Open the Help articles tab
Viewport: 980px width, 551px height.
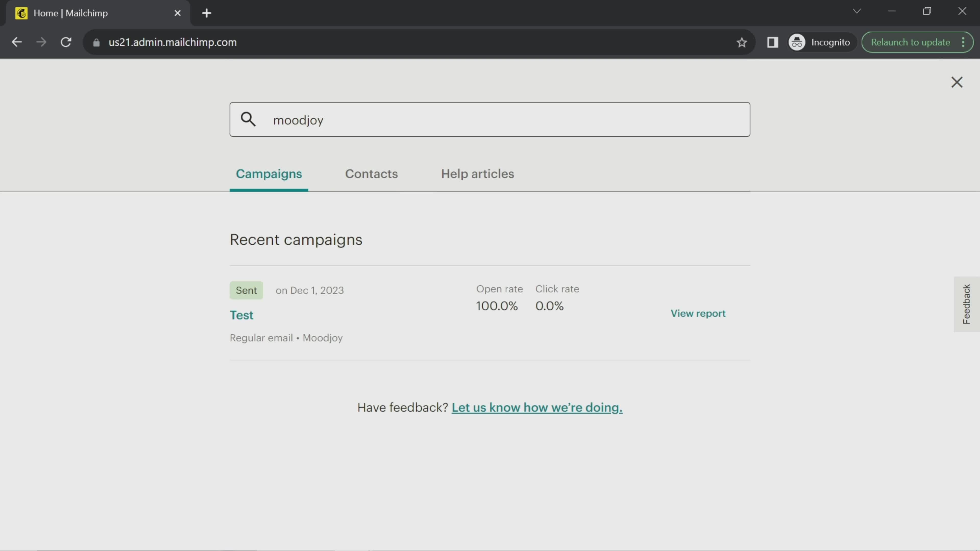pos(477,173)
